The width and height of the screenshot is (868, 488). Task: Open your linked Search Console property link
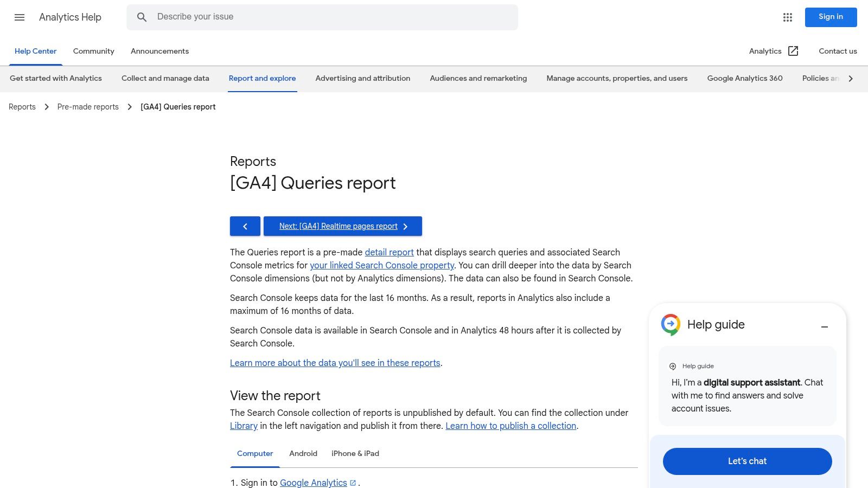click(x=381, y=265)
